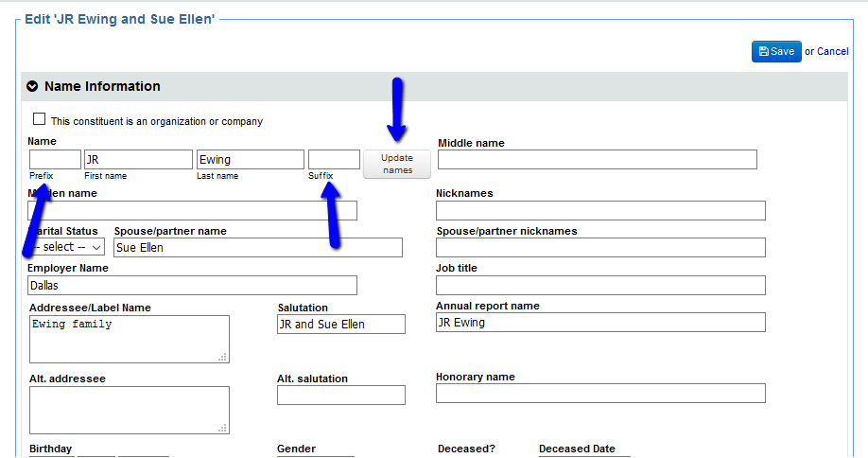Image resolution: width=868 pixels, height=458 pixels.
Task: Click the Employer Name field containing Dallas
Action: (192, 285)
